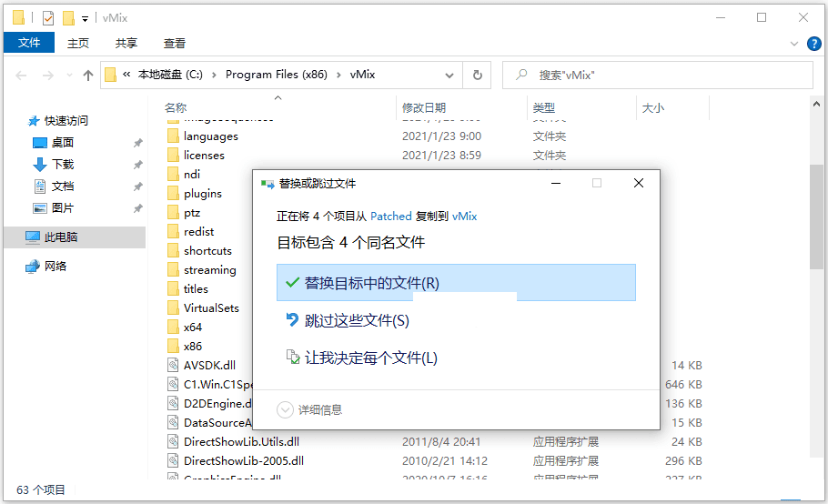Minimize the replace or skip files dialog
Image resolution: width=828 pixels, height=504 pixels.
pos(556,183)
